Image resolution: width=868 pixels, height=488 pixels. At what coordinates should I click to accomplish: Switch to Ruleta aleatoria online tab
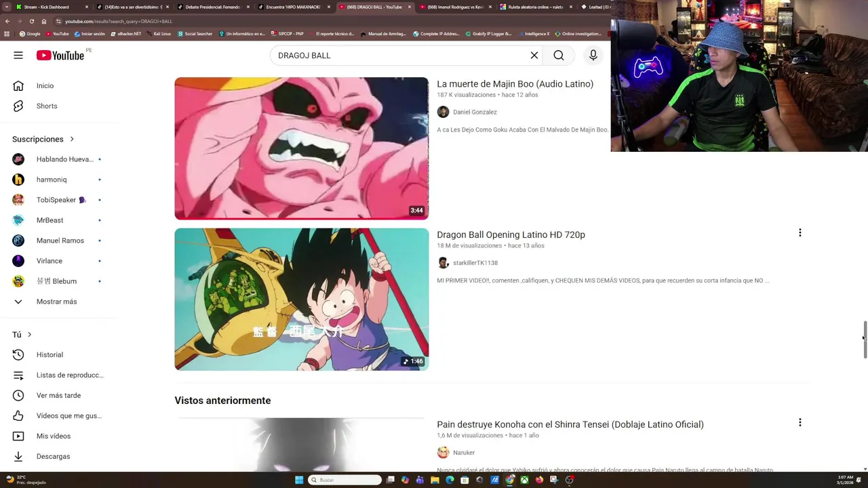click(535, 7)
